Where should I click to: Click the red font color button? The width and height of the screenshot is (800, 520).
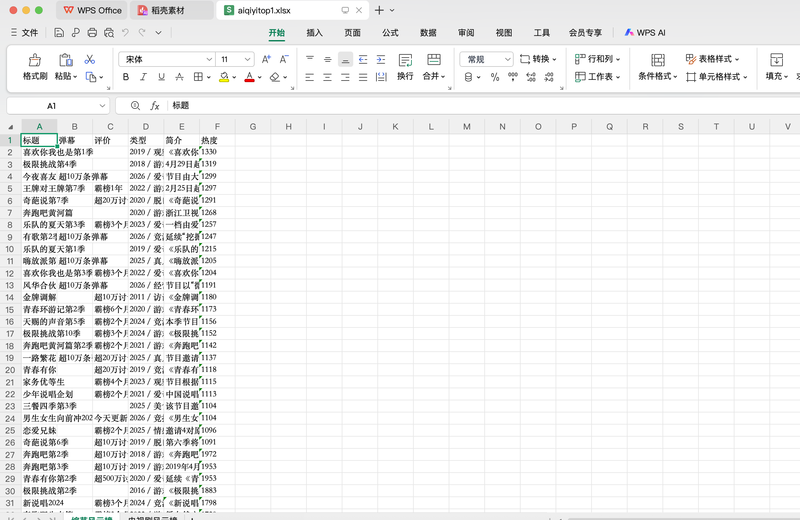tap(249, 77)
